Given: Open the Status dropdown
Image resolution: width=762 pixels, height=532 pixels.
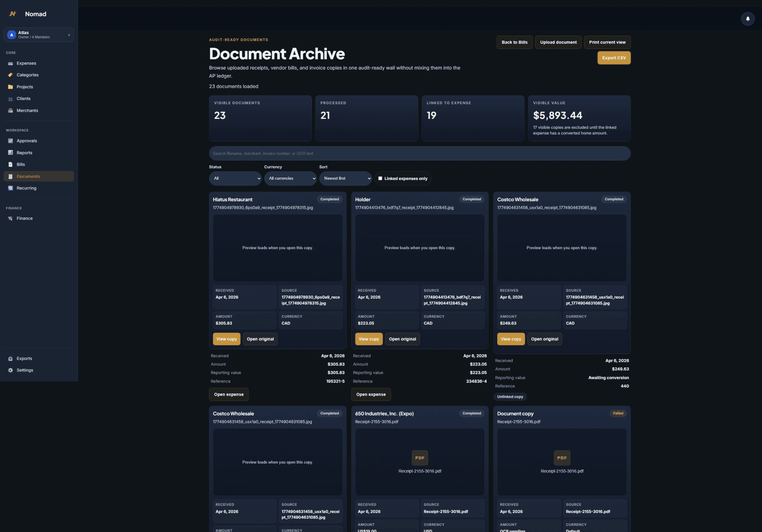Looking at the screenshot, I should [235, 178].
